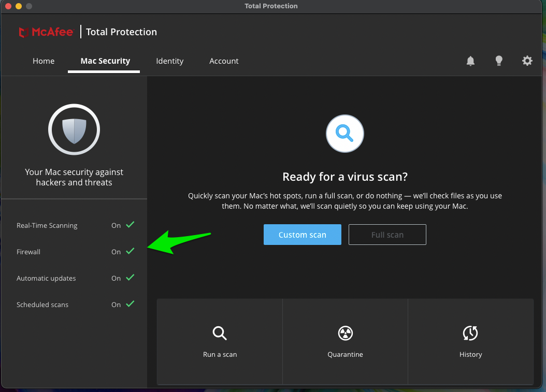
Task: Open the Identity tab
Action: pyautogui.click(x=169, y=61)
